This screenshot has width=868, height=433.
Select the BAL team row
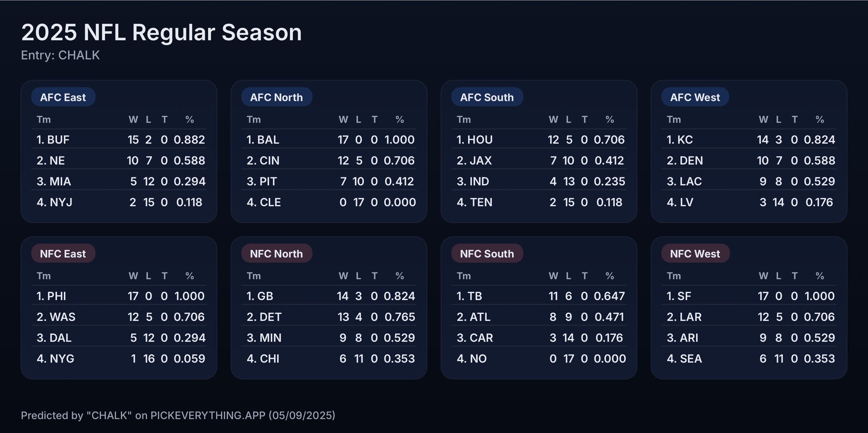tap(328, 140)
